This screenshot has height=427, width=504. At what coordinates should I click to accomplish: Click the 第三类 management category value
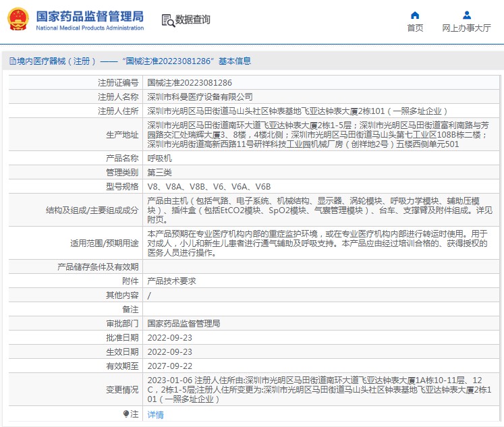(x=159, y=172)
